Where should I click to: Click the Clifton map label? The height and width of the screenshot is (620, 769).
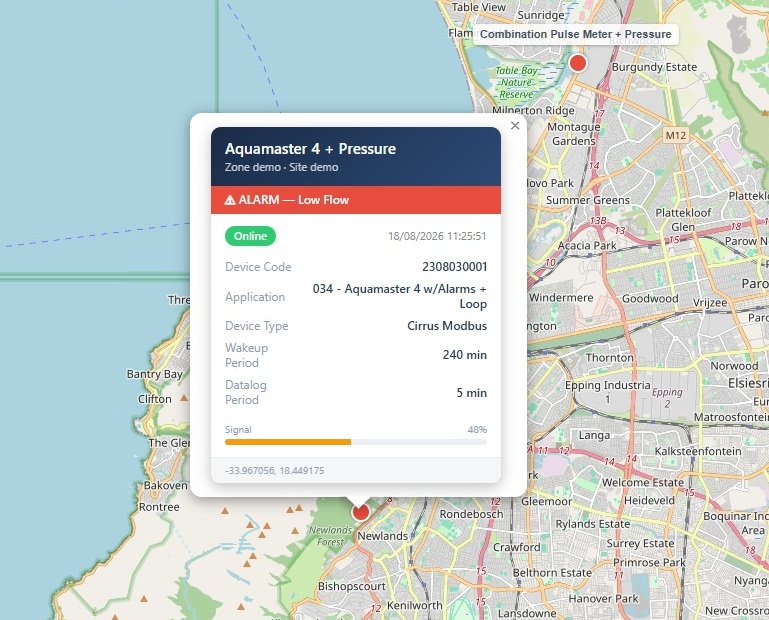[x=154, y=399]
